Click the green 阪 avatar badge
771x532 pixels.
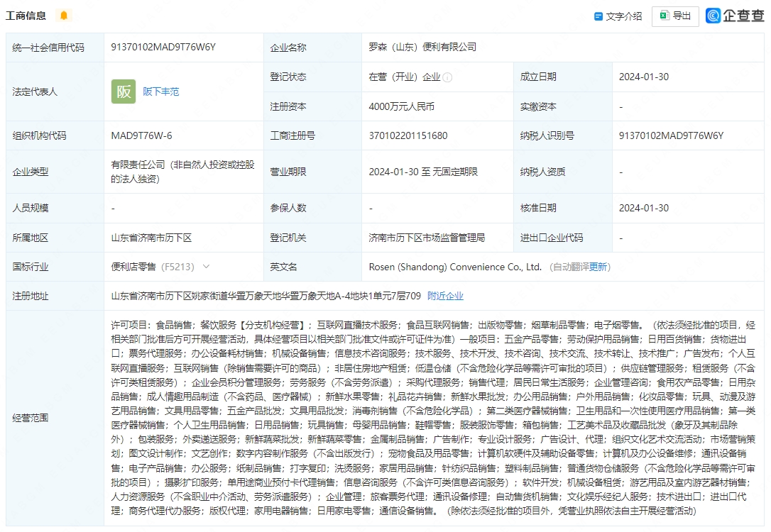pyautogui.click(x=124, y=92)
